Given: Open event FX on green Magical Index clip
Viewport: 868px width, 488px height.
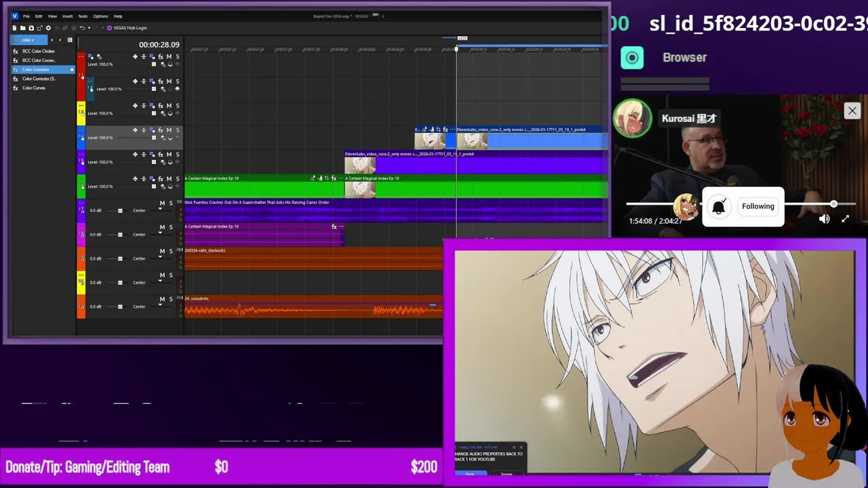Looking at the screenshot, I should (333, 178).
